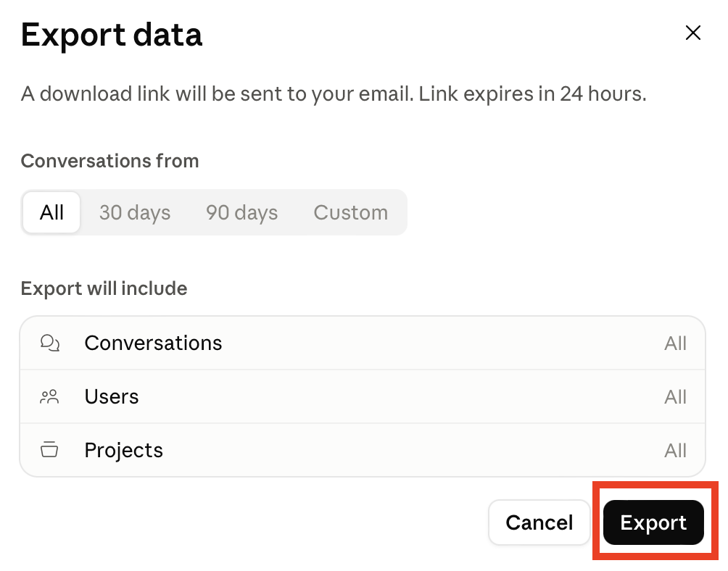Screen dimensions: 728x571
Task: Click the All value beside Projects
Action: (675, 451)
